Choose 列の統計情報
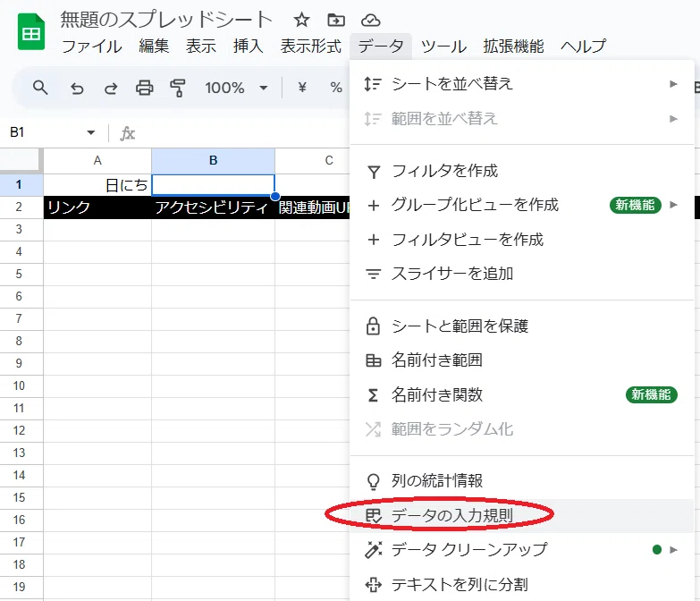This screenshot has height=601, width=700. point(522,481)
